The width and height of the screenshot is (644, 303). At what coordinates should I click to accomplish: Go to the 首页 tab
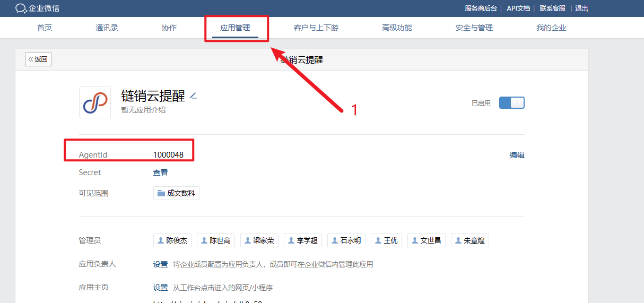tap(45, 28)
